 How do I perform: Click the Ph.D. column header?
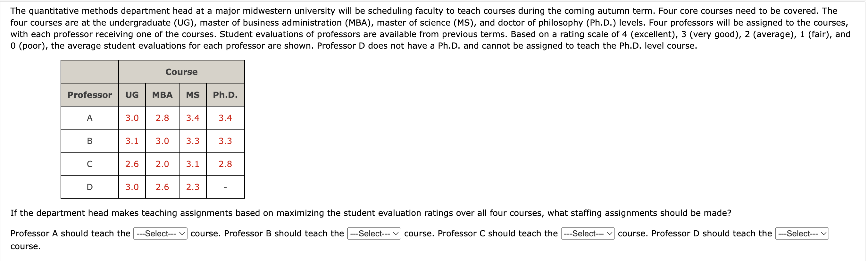pos(225,95)
